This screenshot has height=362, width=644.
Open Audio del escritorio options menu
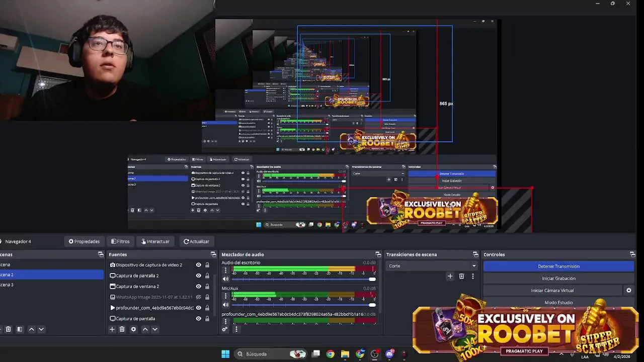225,270
